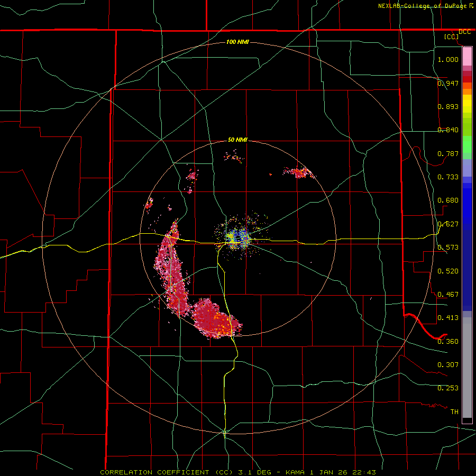Select the 0.893 scale value
The height and width of the screenshot is (476, 476).
click(448, 106)
